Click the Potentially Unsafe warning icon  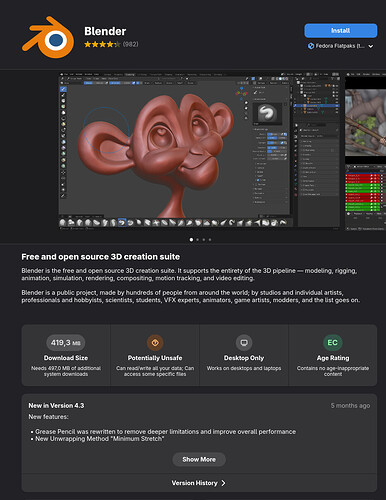[x=155, y=343]
